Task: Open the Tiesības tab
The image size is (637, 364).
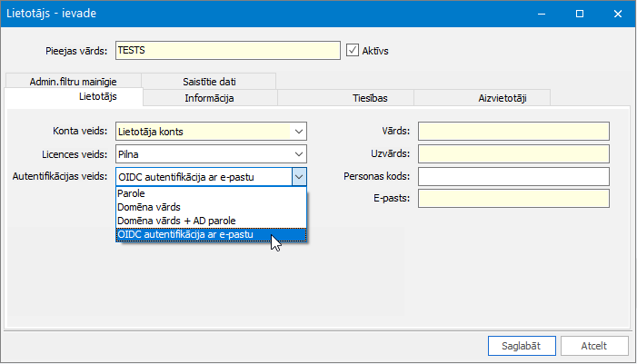Action: pos(346,97)
